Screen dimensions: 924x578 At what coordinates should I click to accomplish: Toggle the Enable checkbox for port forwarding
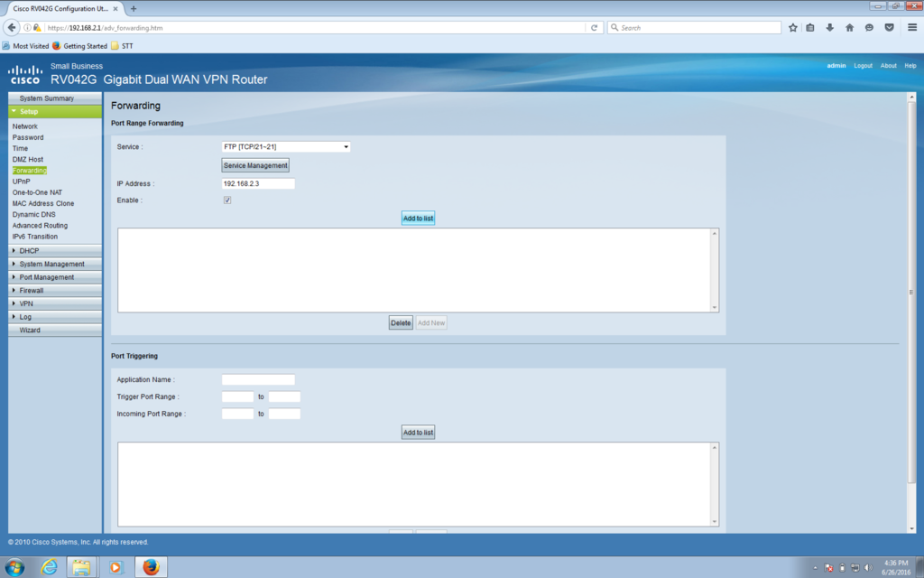click(227, 200)
